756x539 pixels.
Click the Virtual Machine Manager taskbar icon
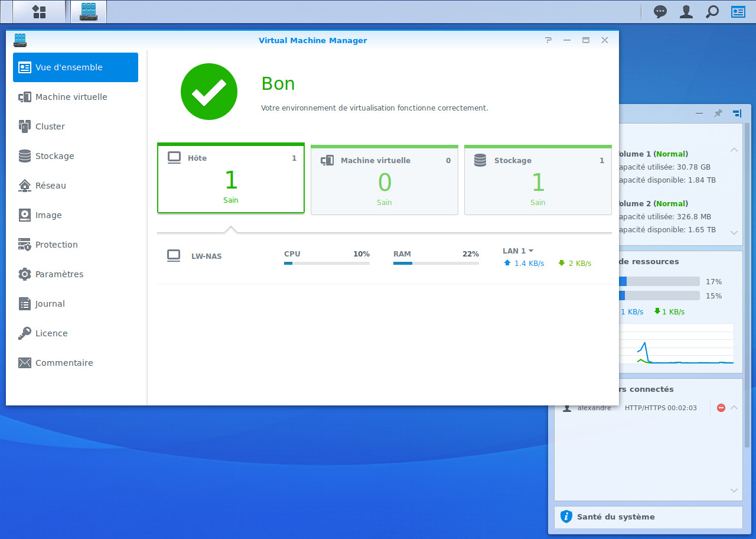pos(89,11)
